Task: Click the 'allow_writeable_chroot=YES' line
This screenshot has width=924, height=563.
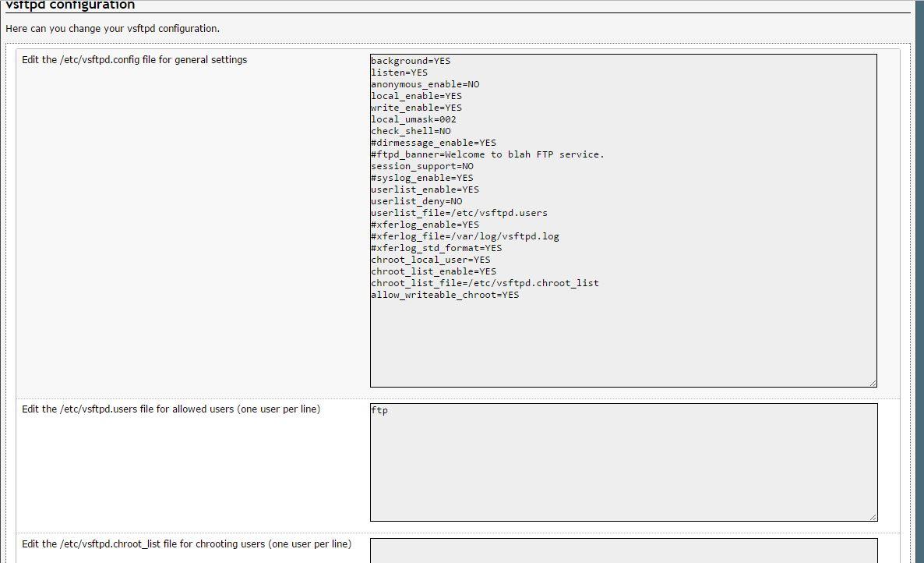Action: point(446,295)
